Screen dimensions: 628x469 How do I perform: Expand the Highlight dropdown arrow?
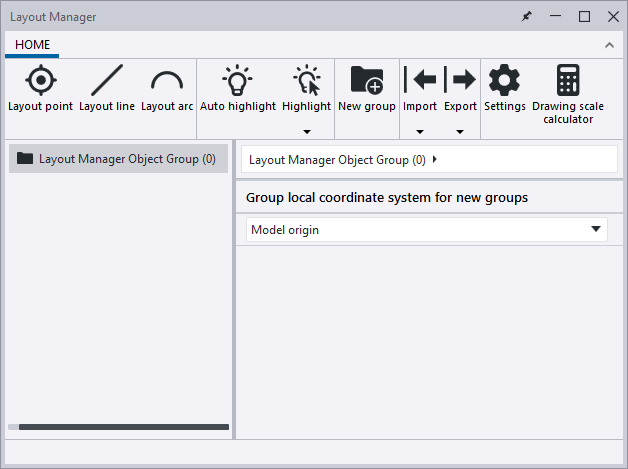pos(306,131)
